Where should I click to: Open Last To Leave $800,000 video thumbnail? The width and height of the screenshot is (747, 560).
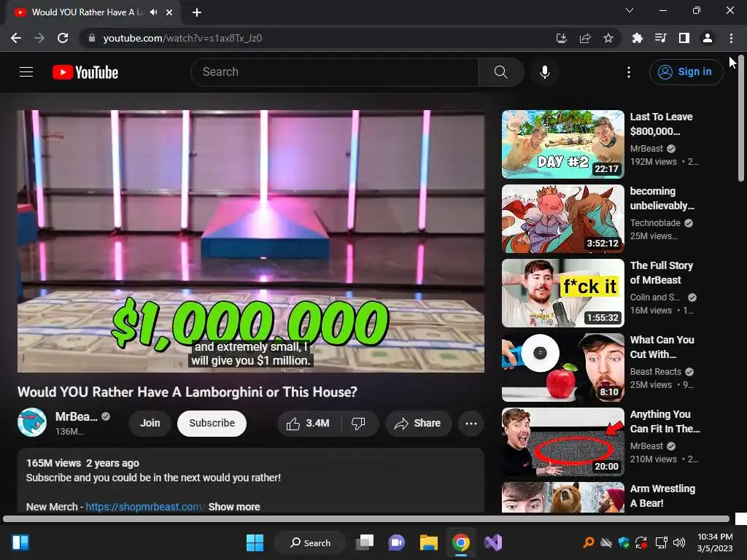pyautogui.click(x=562, y=144)
